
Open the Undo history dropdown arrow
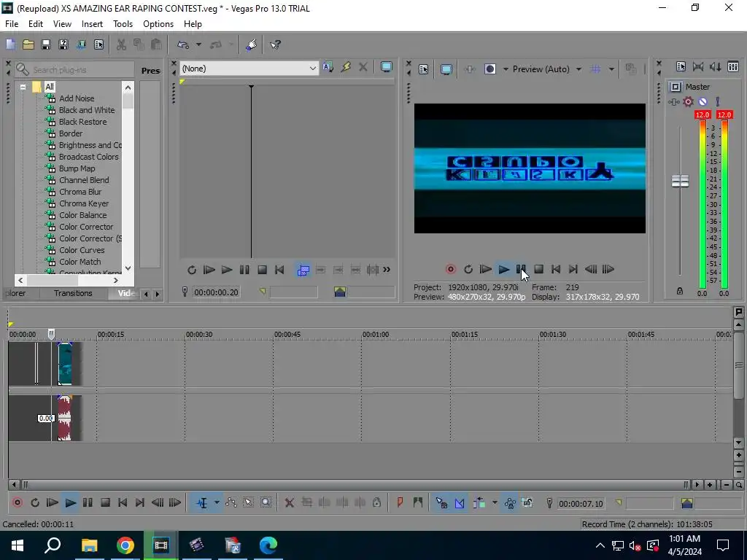click(x=198, y=44)
